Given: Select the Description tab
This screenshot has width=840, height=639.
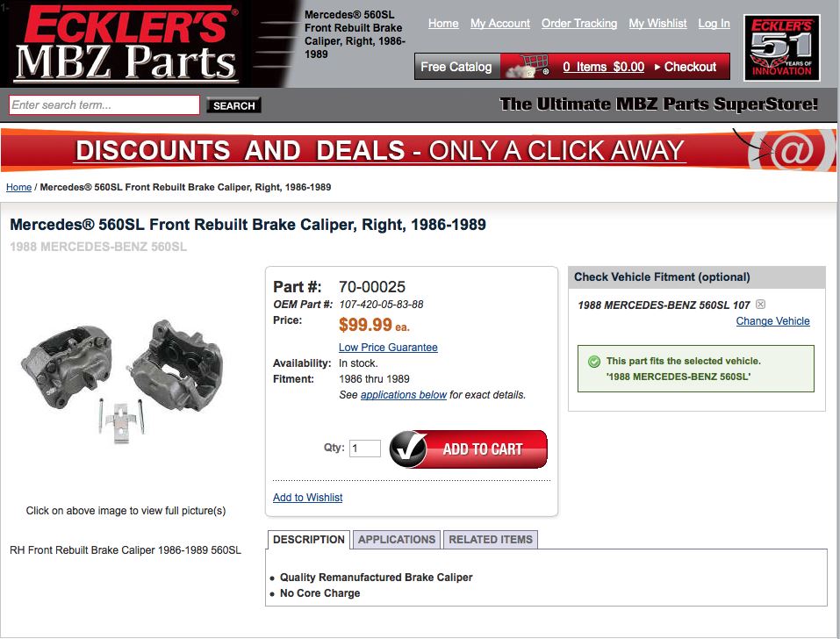Looking at the screenshot, I should [x=309, y=539].
